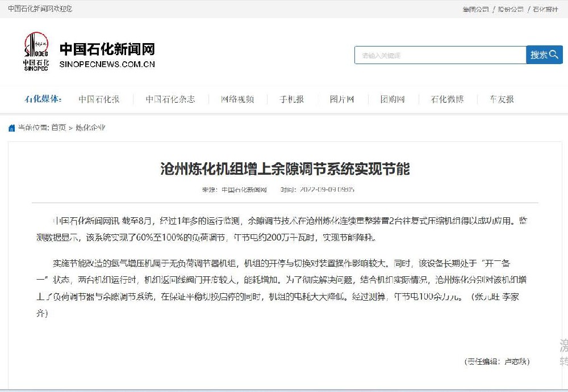Open 图片网 media link

tap(341, 99)
